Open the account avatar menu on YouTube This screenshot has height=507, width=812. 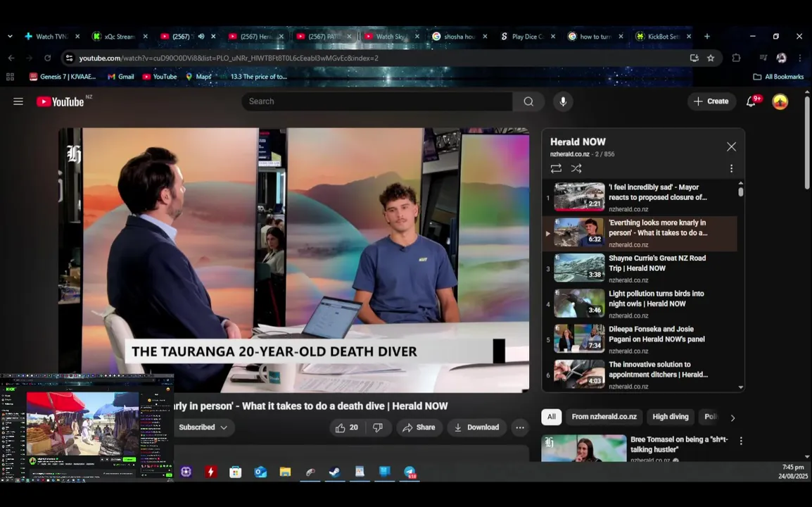[x=780, y=101]
